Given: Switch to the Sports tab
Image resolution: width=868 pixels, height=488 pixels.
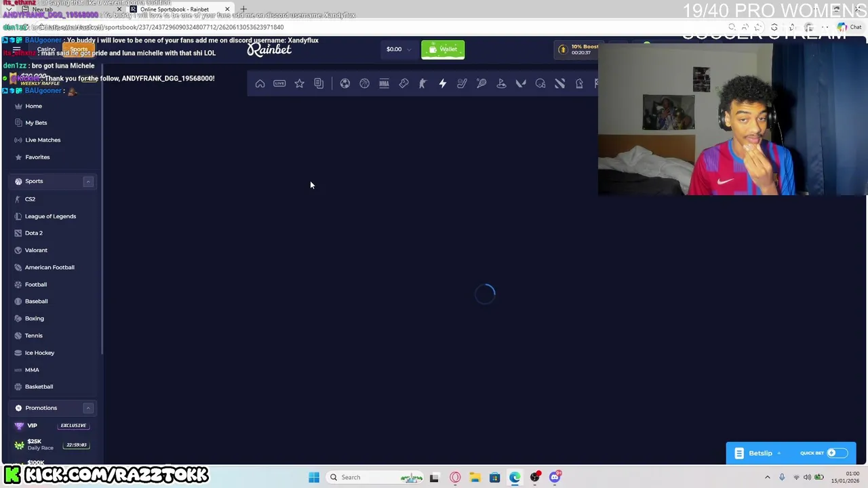Looking at the screenshot, I should [x=79, y=49].
